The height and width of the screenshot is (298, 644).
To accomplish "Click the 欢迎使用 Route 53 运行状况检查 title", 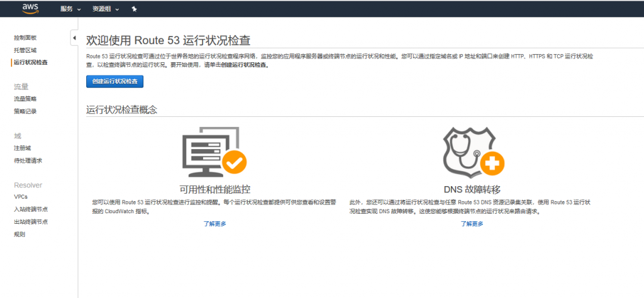I will 169,41.
